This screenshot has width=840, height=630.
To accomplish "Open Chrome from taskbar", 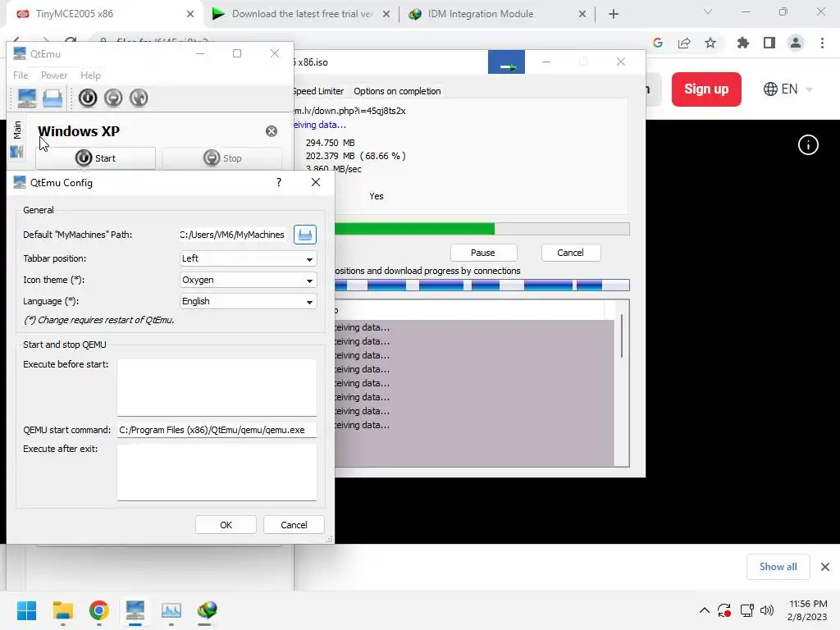I will (x=98, y=610).
